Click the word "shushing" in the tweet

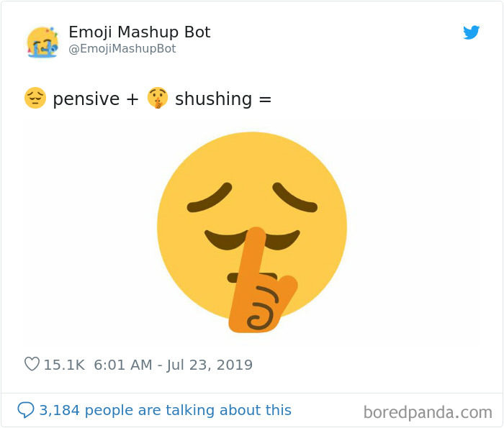point(213,99)
